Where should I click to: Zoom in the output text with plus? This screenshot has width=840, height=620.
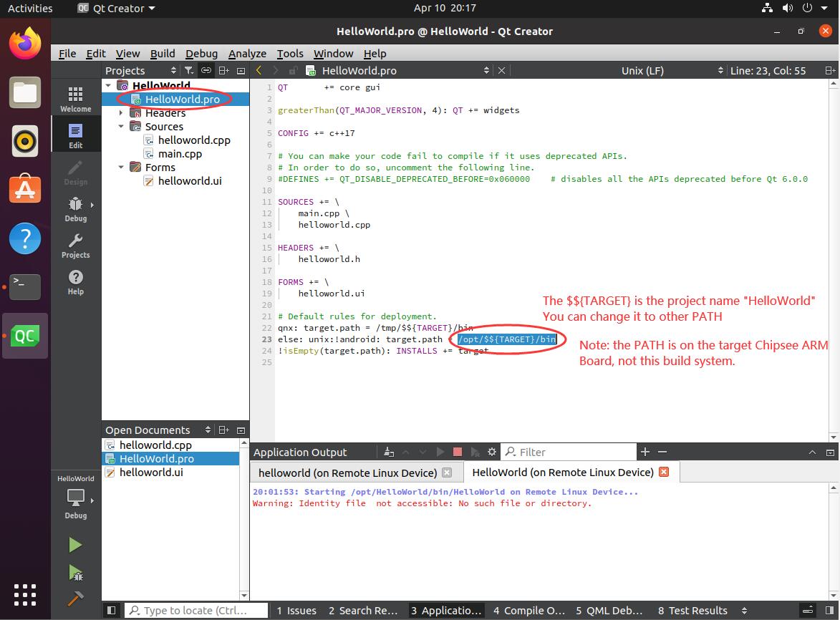tap(645, 452)
